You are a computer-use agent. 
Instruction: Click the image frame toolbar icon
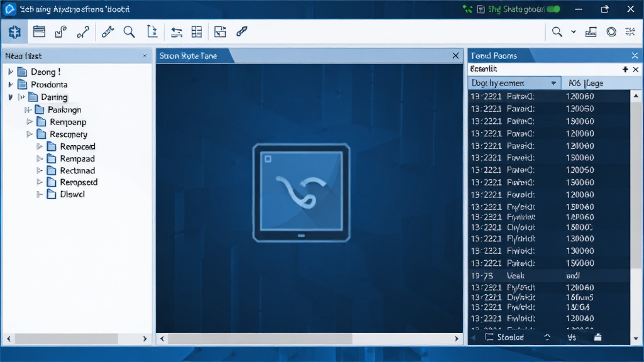click(220, 31)
